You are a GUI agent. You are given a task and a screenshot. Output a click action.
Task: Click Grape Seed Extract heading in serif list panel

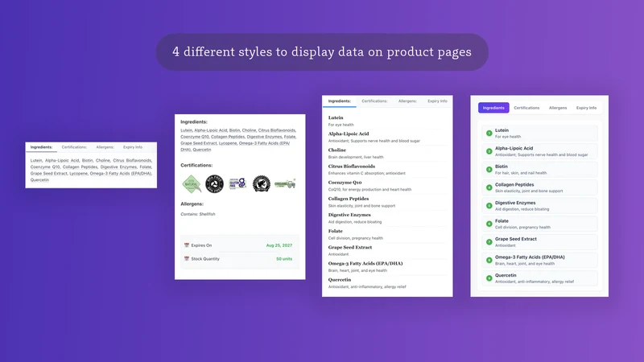point(350,247)
